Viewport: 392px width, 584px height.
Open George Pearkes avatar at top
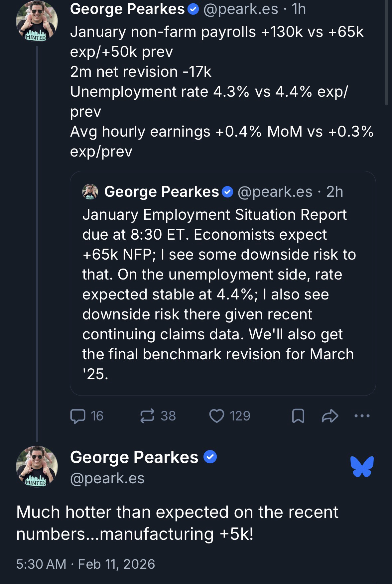pyautogui.click(x=37, y=21)
